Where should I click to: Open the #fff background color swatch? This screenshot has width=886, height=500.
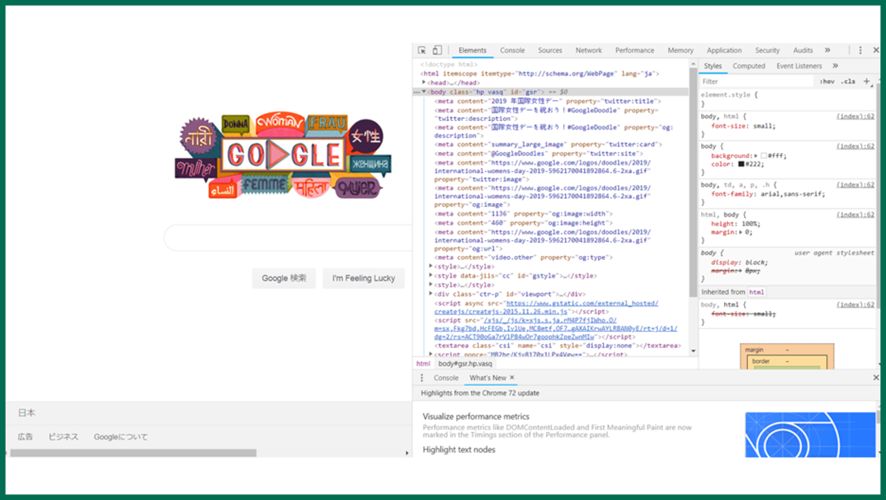coord(764,155)
